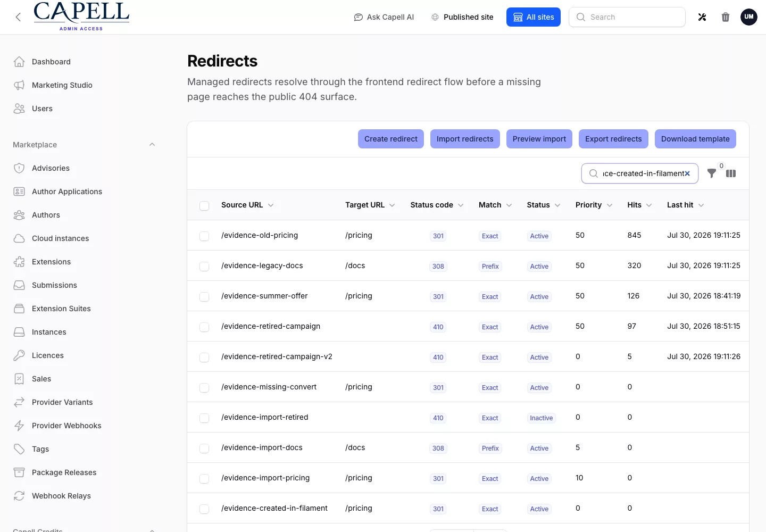Open Cloud instances in the sidebar
Viewport: 766px width, 532px height.
(85, 238)
